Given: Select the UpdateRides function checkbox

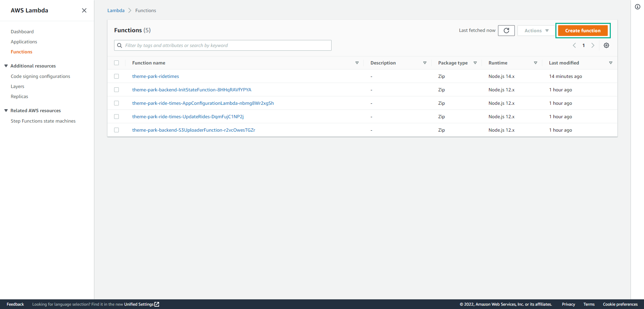Looking at the screenshot, I should [116, 117].
